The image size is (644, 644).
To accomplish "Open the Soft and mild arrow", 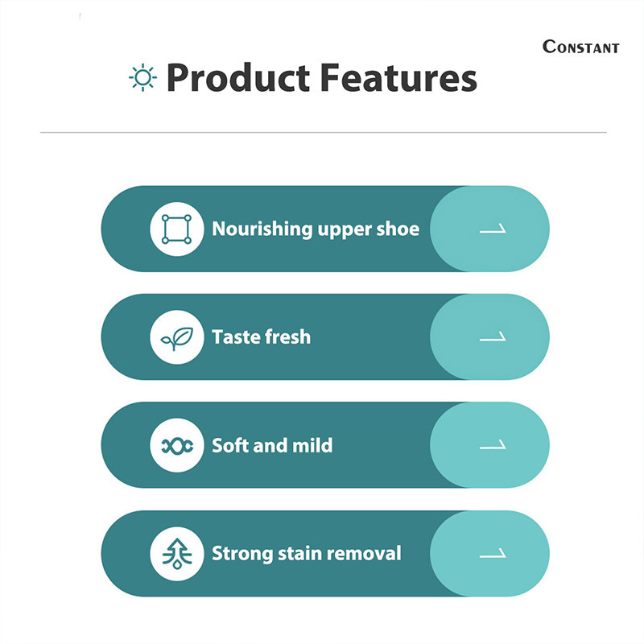I will point(492,446).
